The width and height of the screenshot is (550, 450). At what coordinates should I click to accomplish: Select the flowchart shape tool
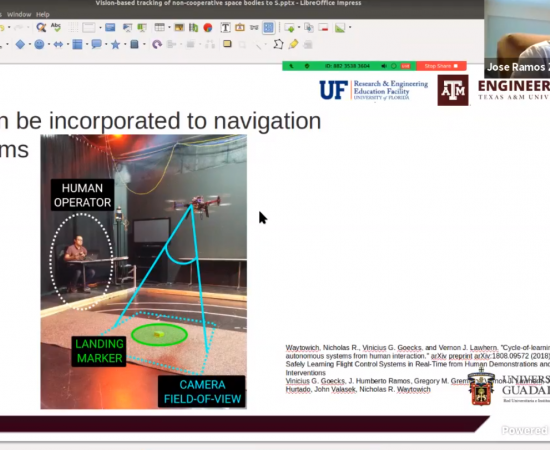tap(77, 44)
